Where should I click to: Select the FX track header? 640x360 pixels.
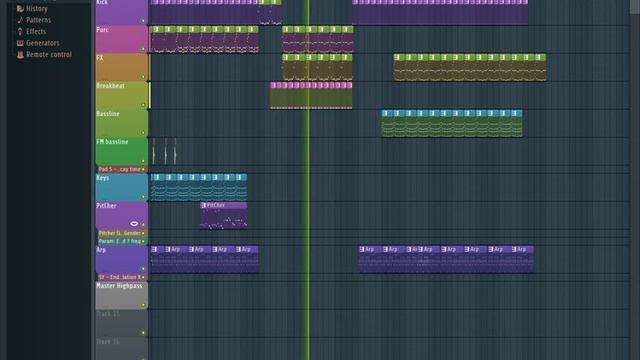pos(122,67)
